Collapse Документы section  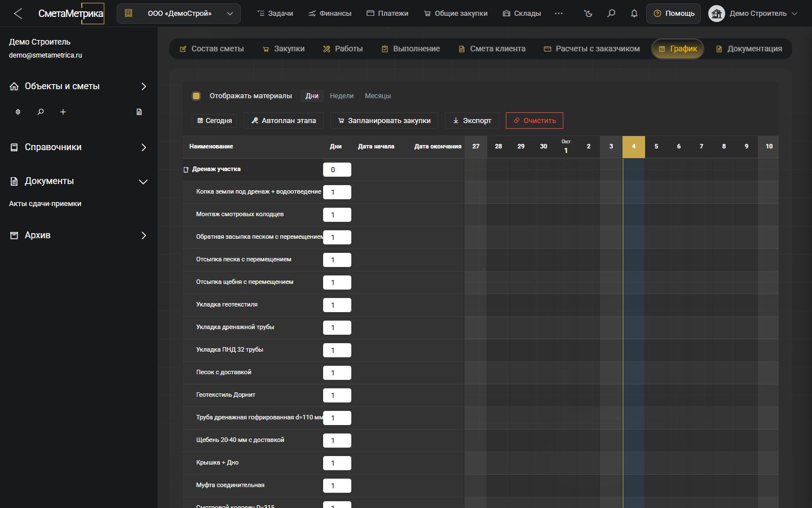(x=79, y=181)
